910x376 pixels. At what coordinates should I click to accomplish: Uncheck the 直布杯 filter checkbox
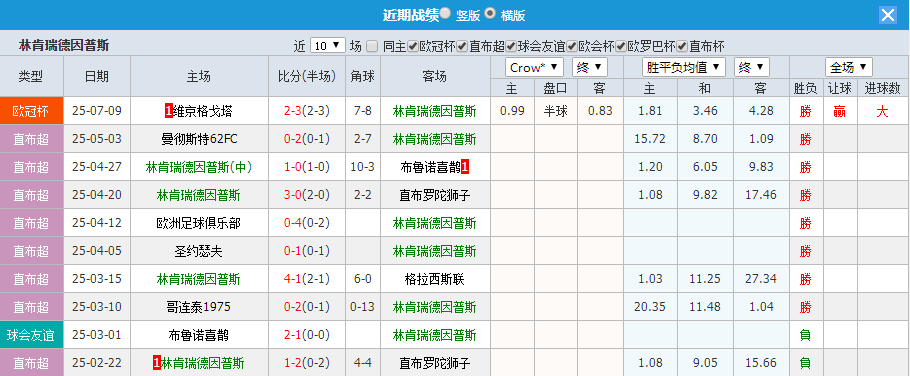(682, 46)
